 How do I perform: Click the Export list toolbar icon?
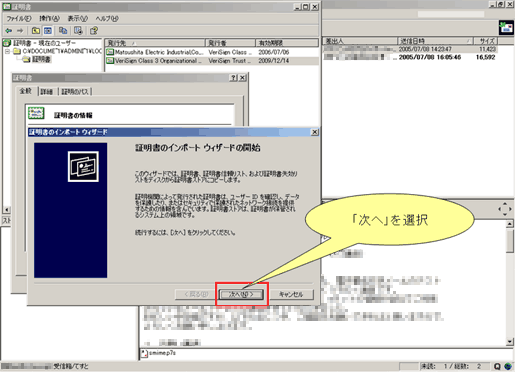(78, 31)
